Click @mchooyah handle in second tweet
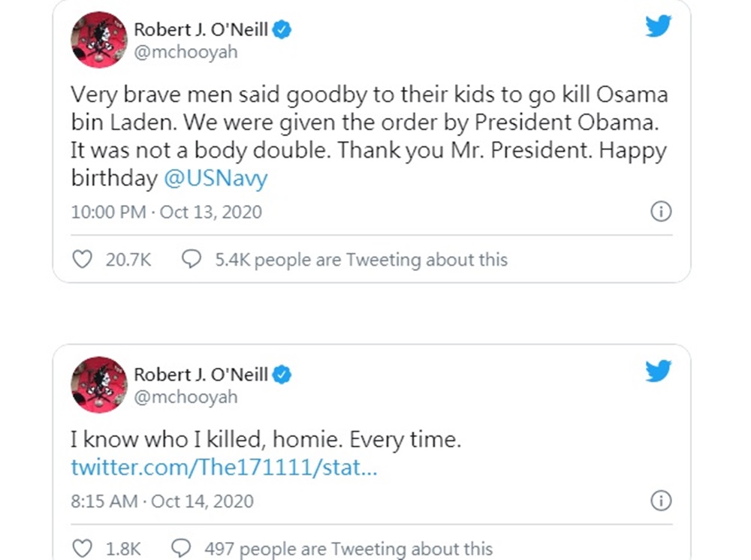Image resolution: width=751 pixels, height=560 pixels. click(x=185, y=397)
